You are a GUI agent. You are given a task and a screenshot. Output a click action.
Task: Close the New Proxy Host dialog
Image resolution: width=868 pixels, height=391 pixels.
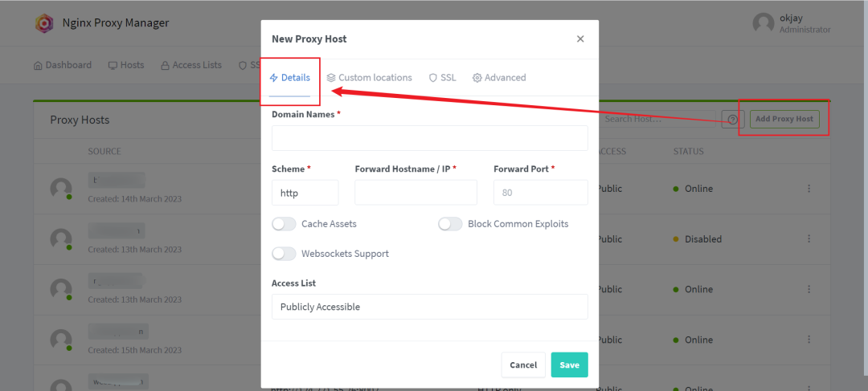tap(580, 39)
